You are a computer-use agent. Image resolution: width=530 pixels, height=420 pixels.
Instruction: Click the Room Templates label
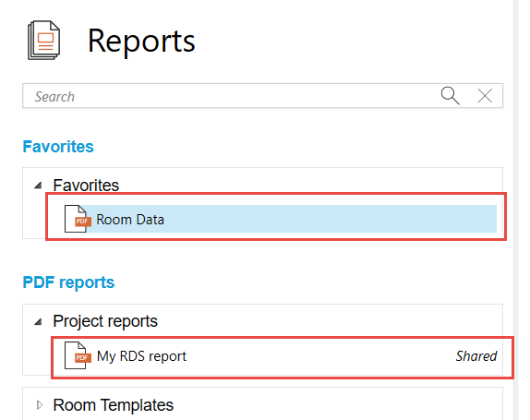pos(114,405)
